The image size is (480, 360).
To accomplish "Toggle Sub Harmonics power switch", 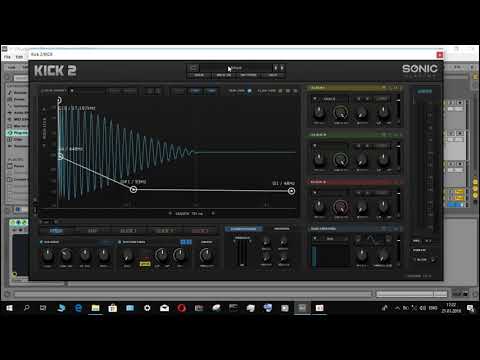I will coord(119,242).
